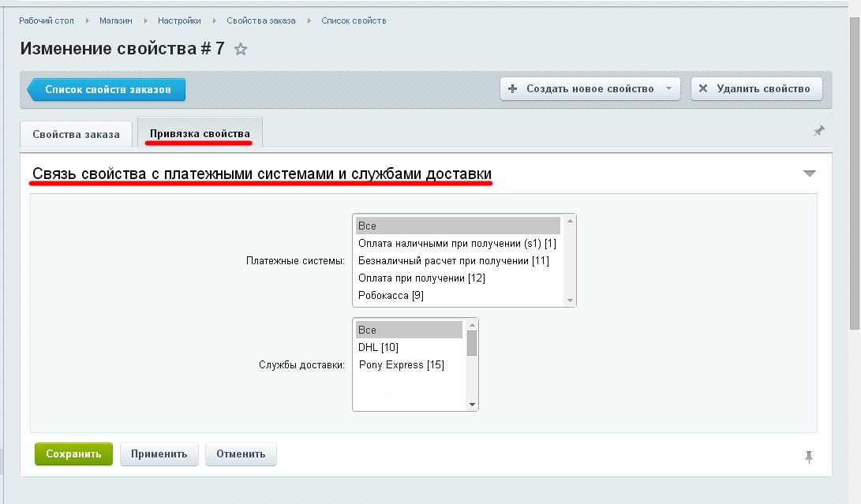
Task: Open Магазин breadcrumb link
Action: point(116,21)
